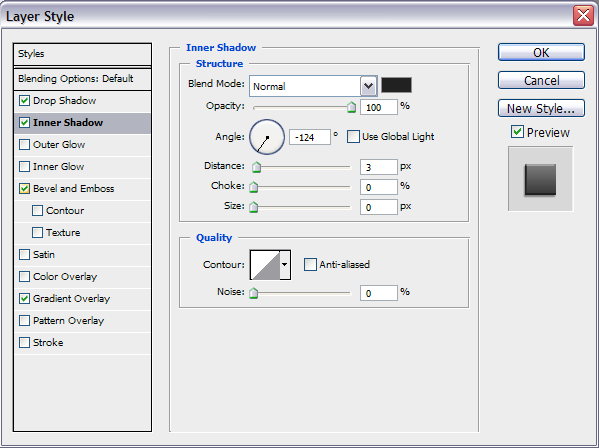
Task: Click the Size slider handle
Action: click(x=254, y=207)
